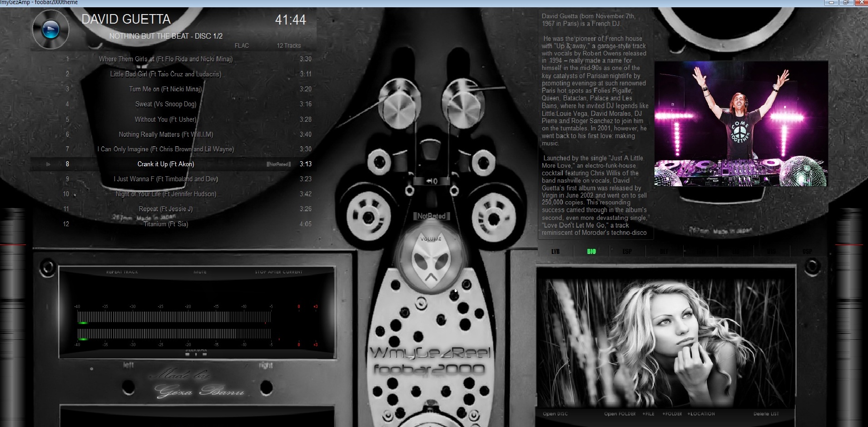Screen dimensions: 868x427
Task: Click the 12 Tracks count label
Action: (289, 45)
